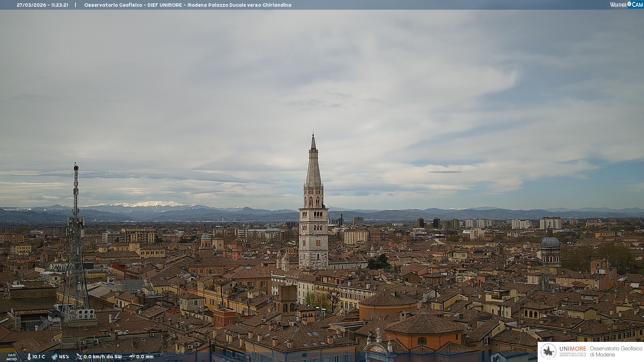Click the 10.1 C temperature reading
Image resolution: width=644 pixels, height=362 pixels.
39,357
